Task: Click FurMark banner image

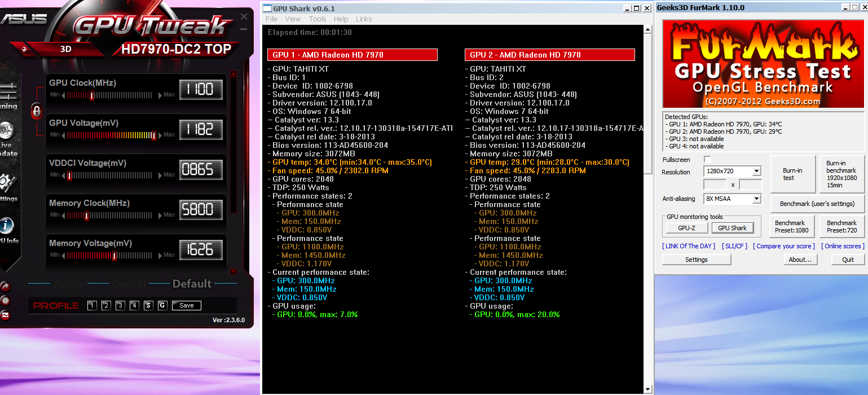Action: [x=763, y=64]
